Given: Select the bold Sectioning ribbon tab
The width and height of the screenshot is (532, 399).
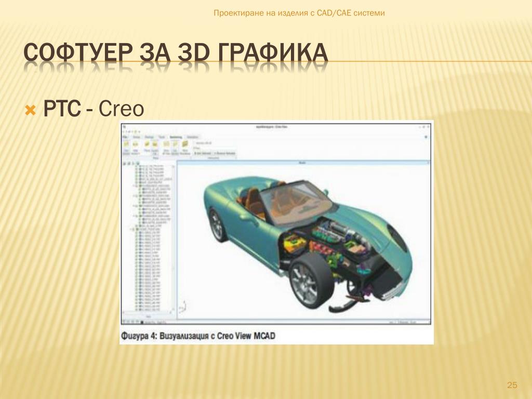Looking at the screenshot, I should [x=176, y=137].
